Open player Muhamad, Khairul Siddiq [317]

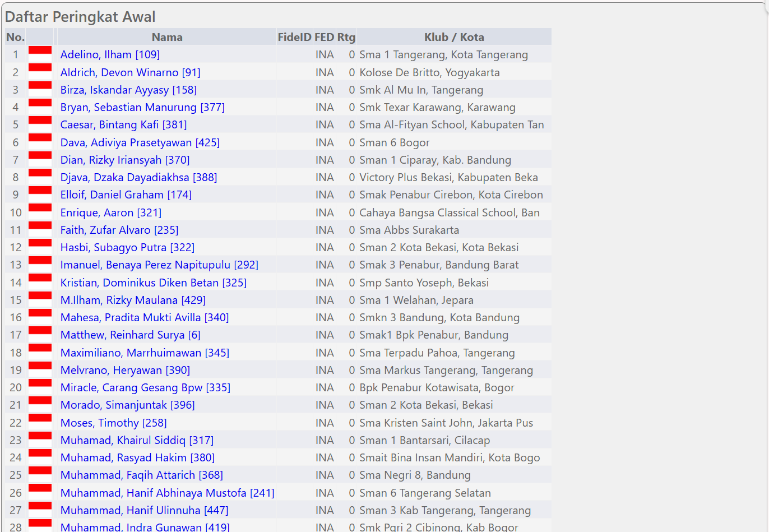point(137,440)
